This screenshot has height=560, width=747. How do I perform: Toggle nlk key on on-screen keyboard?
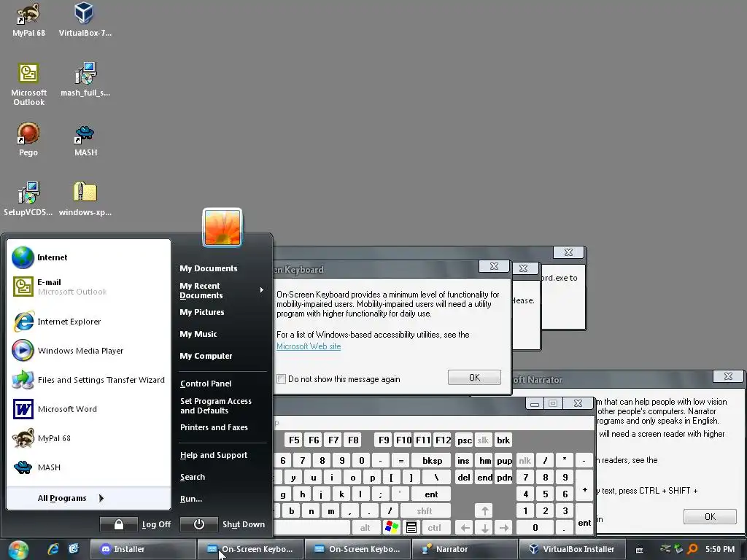coord(525,461)
